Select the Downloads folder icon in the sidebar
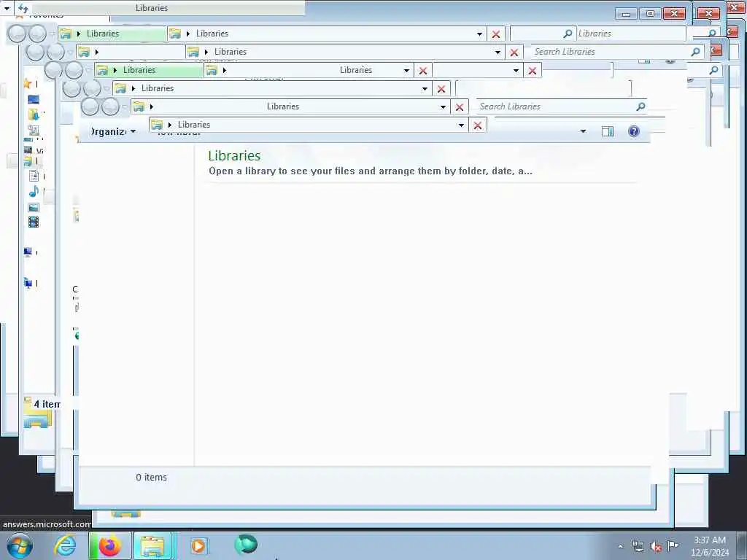The width and height of the screenshot is (747, 560). [34, 114]
